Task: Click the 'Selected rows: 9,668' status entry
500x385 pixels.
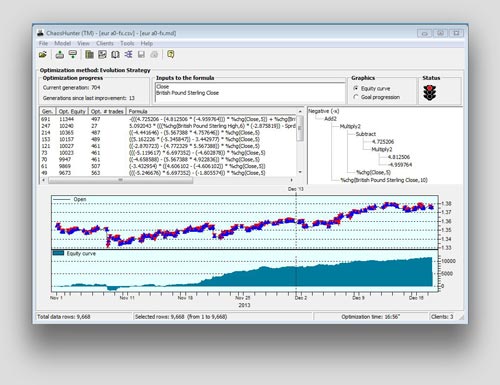Action: pyautogui.click(x=181, y=317)
